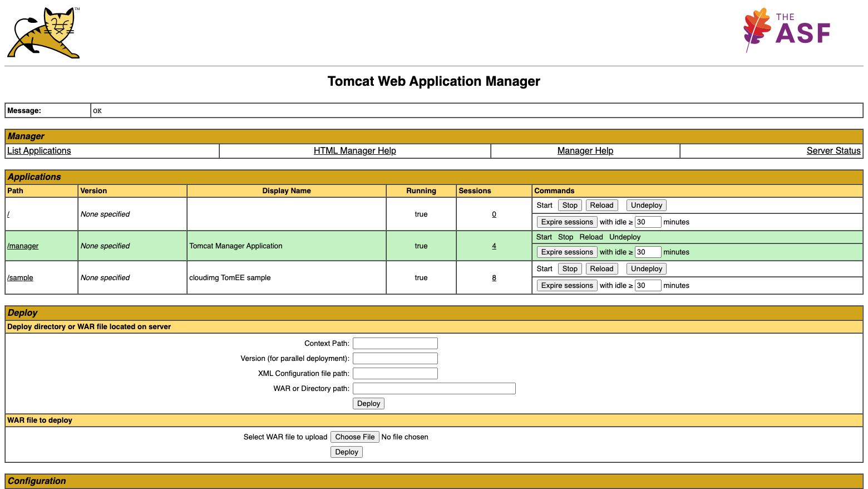Select the "cloudimg TomEE sample" display name

pos(230,278)
